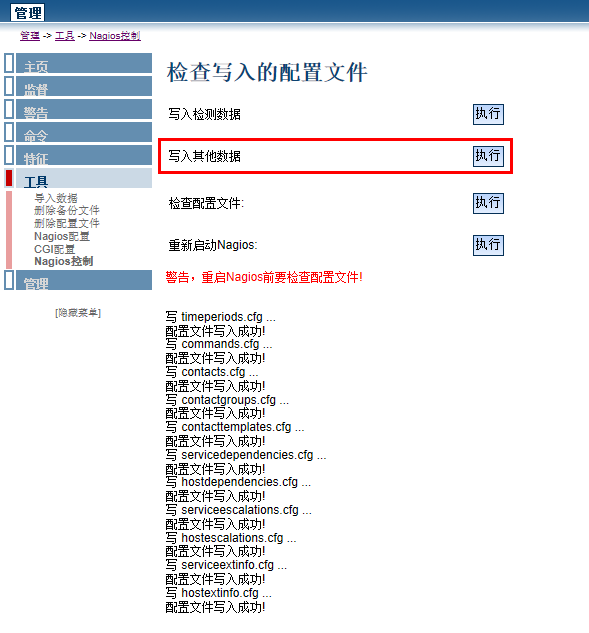
Task: Click the square marker beside 命令
Action: point(9,132)
